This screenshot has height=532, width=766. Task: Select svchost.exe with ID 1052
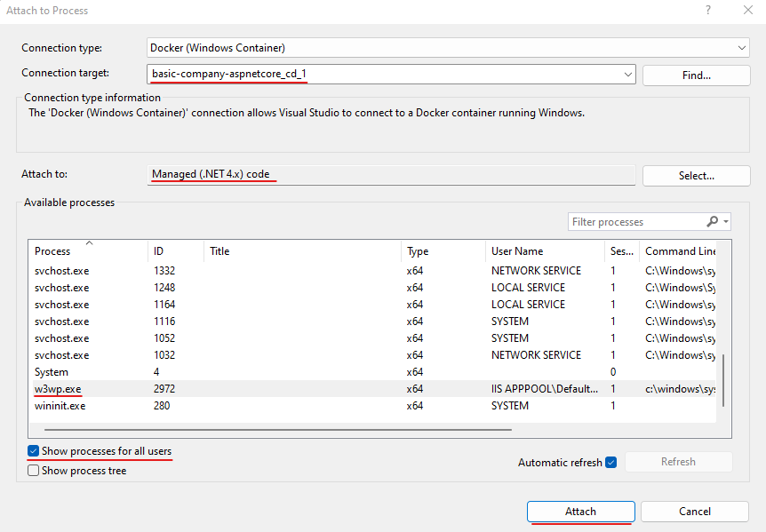click(374, 338)
